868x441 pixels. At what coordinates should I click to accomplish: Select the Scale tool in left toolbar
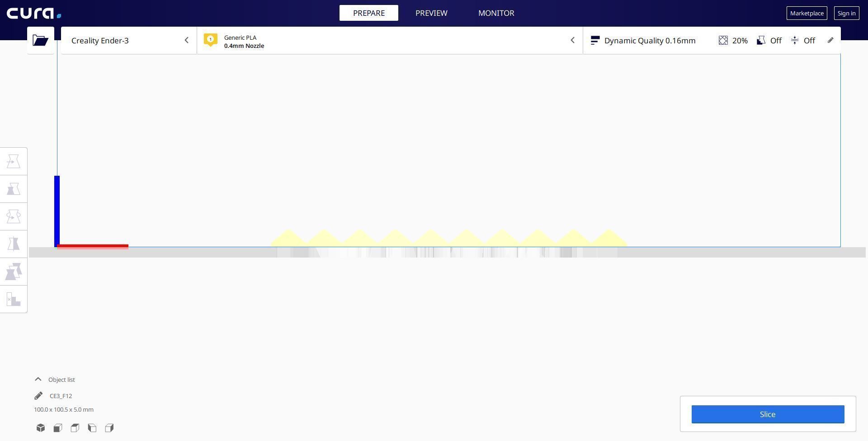point(14,189)
